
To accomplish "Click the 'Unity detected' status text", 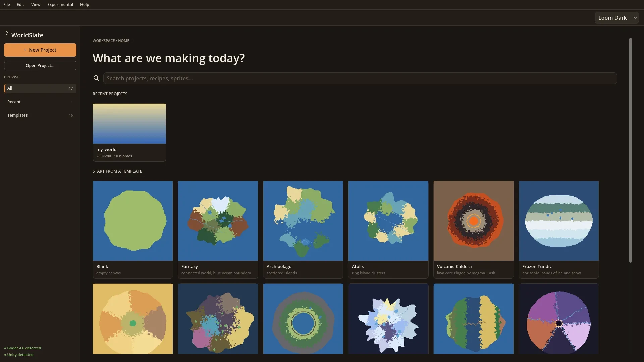I will point(20,355).
